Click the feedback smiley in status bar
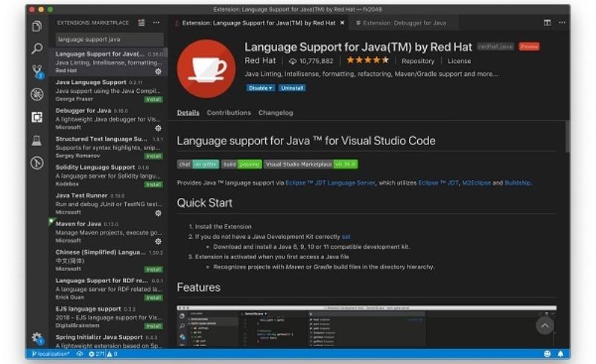Screen dimensions: 596x364 click(x=548, y=354)
